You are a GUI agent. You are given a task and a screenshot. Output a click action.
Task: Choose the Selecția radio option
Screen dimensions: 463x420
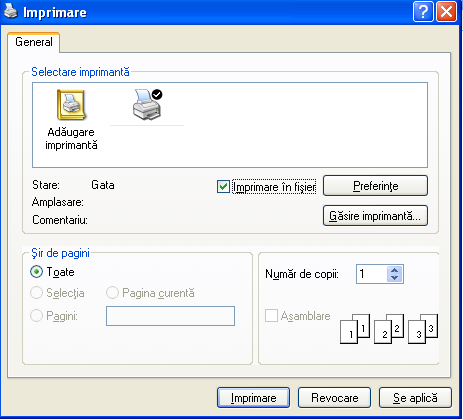(36, 293)
